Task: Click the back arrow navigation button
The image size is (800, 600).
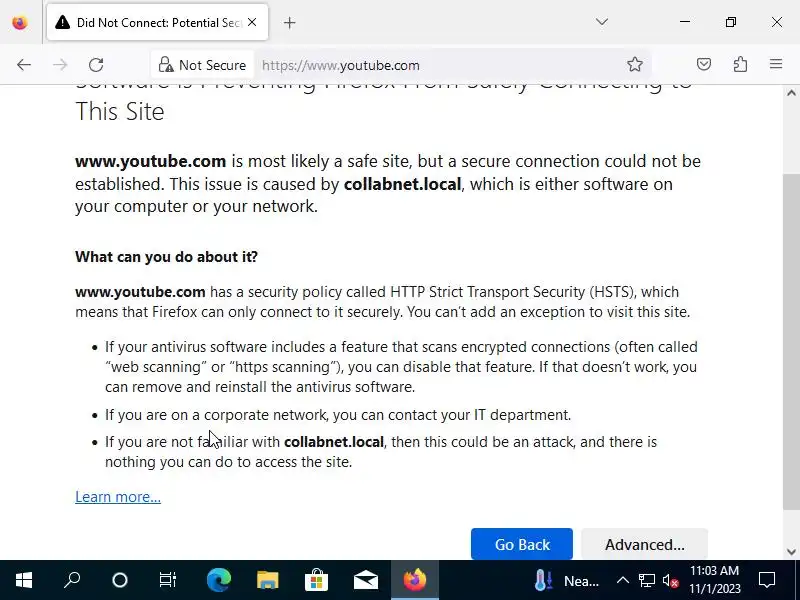Action: point(24,65)
